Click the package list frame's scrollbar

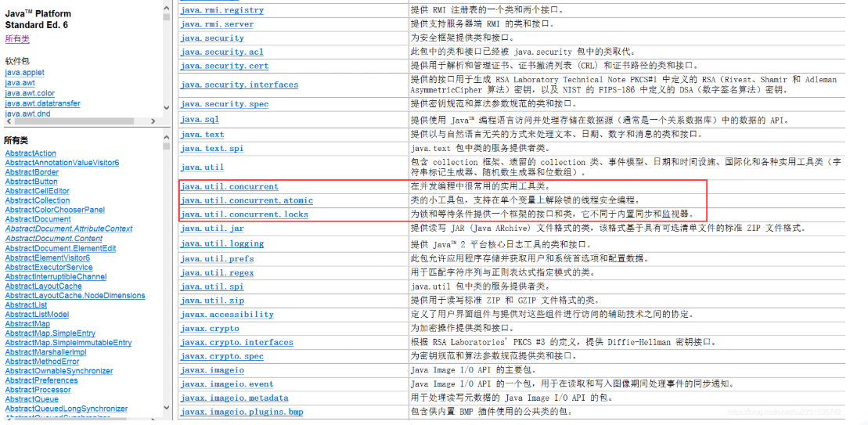pyautogui.click(x=166, y=63)
